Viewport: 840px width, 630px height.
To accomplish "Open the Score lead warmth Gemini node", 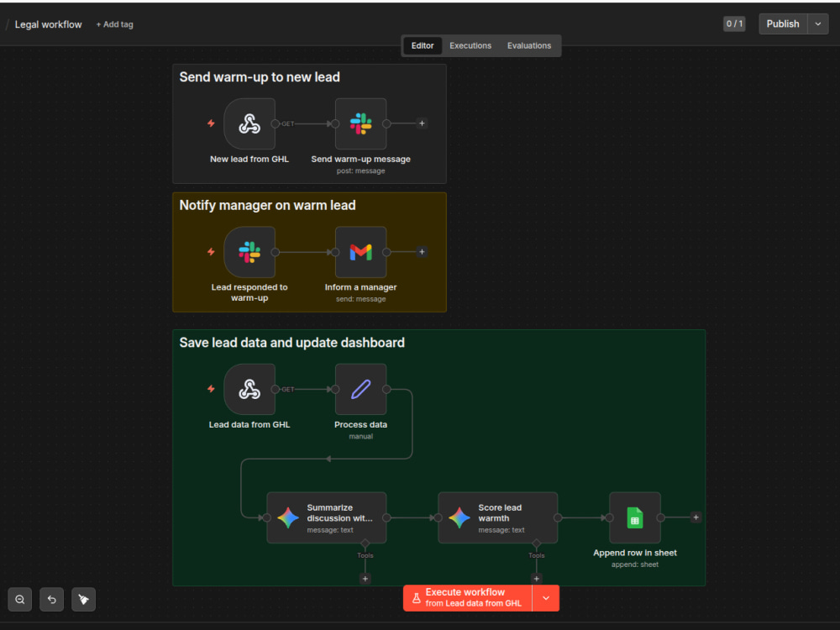I will tap(497, 518).
